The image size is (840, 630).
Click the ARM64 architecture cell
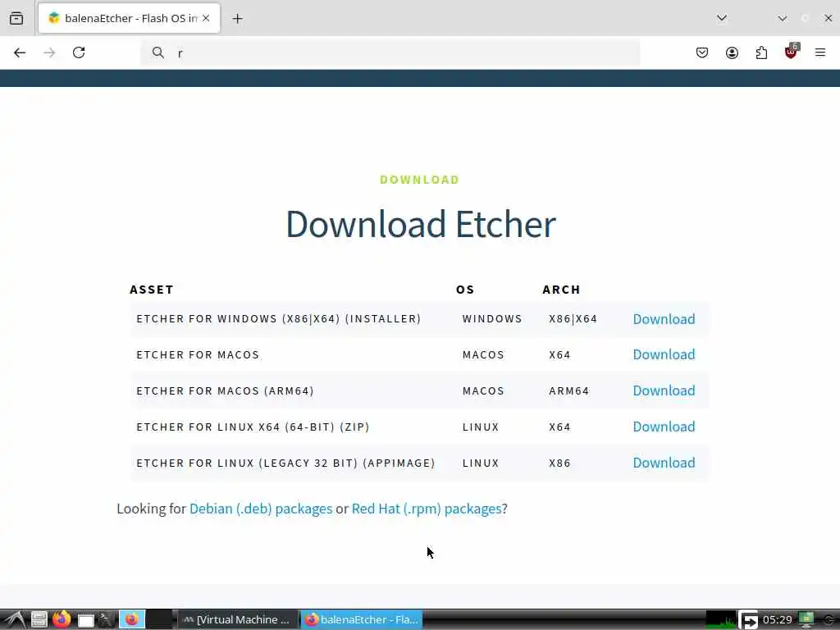tap(568, 391)
